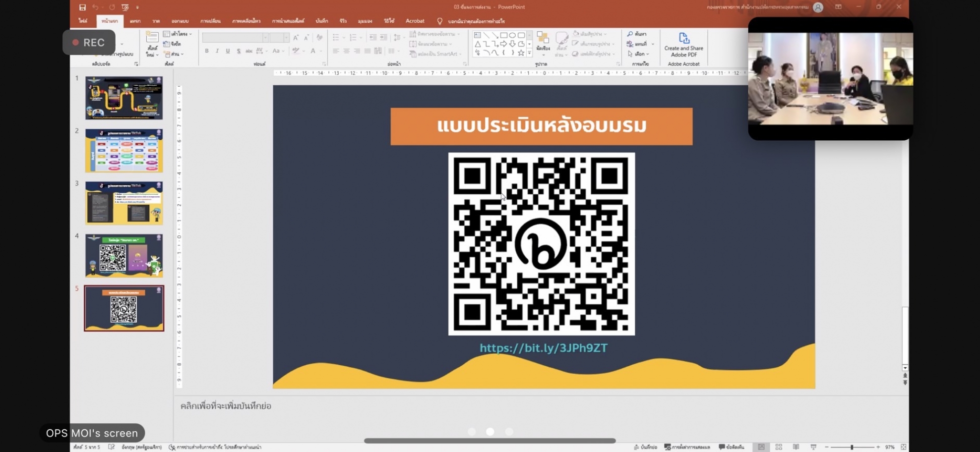Click the Quick Styles button
The height and width of the screenshot is (452, 980).
[x=561, y=44]
